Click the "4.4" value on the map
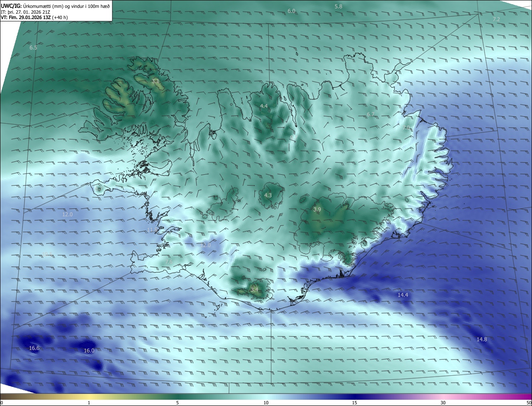 (x=264, y=106)
